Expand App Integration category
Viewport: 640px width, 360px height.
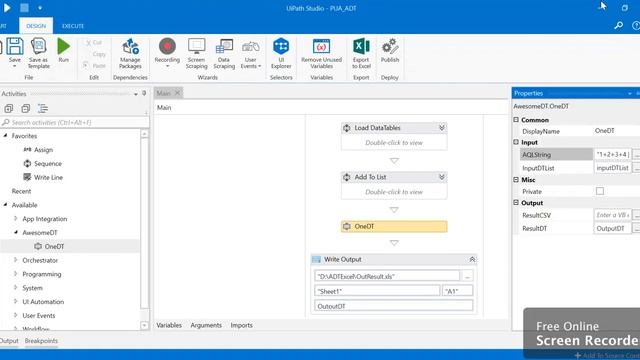click(16, 218)
